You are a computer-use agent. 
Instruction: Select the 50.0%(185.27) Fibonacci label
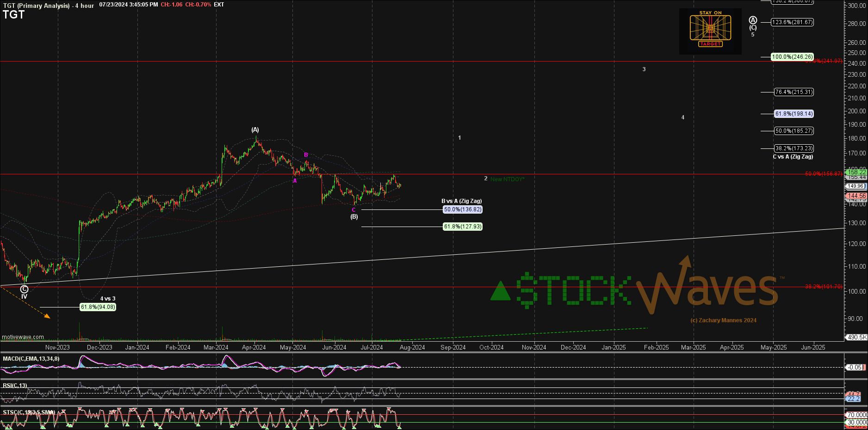[x=794, y=131]
